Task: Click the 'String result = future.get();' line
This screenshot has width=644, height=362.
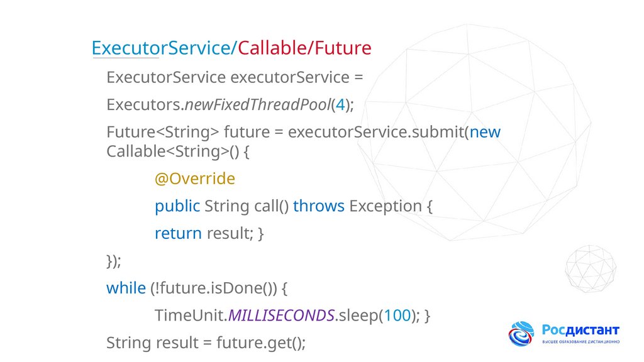Action: (x=206, y=343)
